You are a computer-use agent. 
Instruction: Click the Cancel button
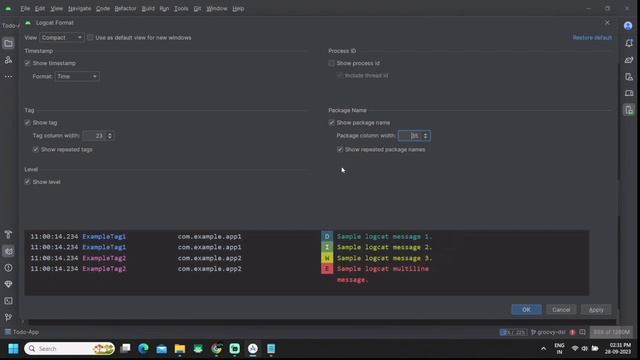tap(561, 309)
